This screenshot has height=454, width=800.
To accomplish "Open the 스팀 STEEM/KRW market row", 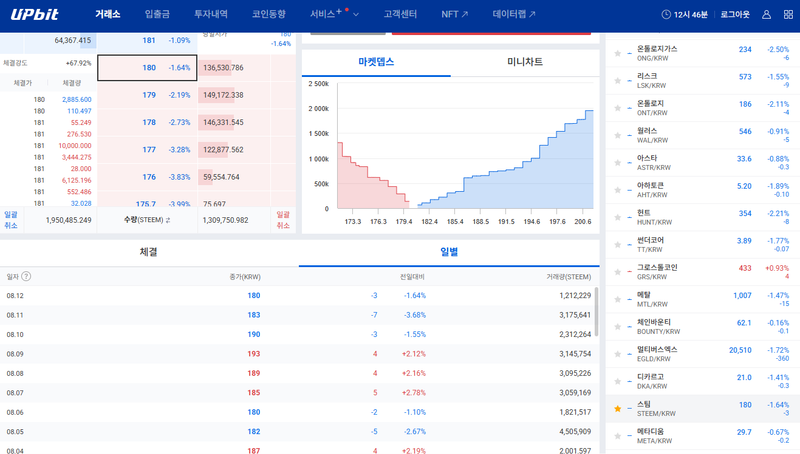I will (703, 409).
